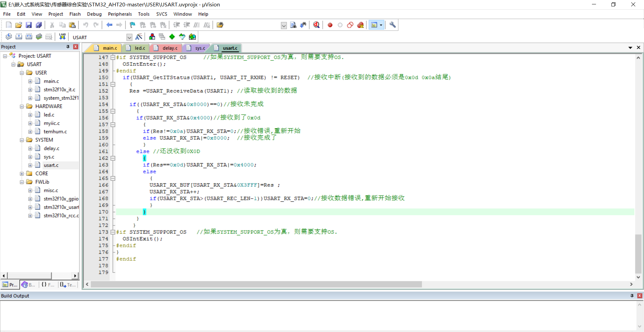Screen dimensions: 644x332
Task: Open Find in Files folder icon
Action: pos(220,25)
